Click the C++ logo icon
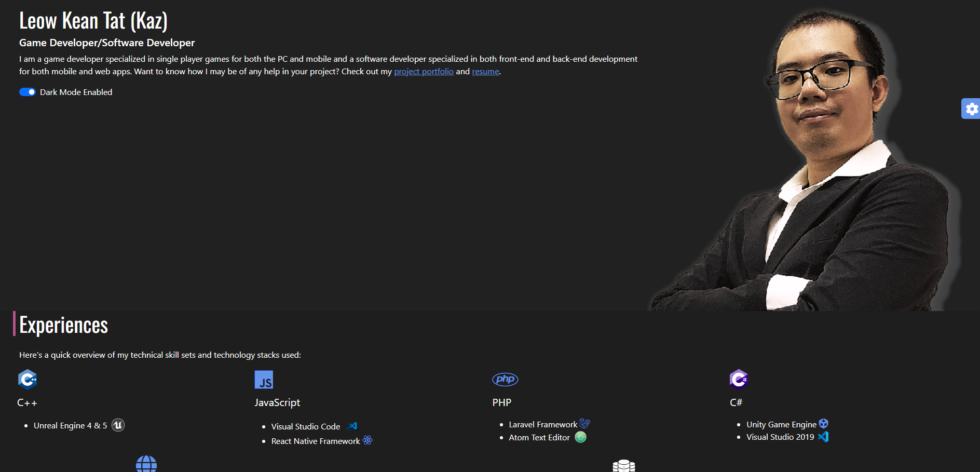This screenshot has height=472, width=980. [x=28, y=380]
